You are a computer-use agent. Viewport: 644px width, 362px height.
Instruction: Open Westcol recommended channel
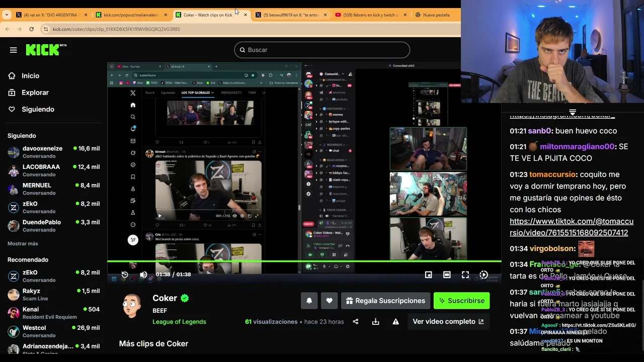(53, 331)
